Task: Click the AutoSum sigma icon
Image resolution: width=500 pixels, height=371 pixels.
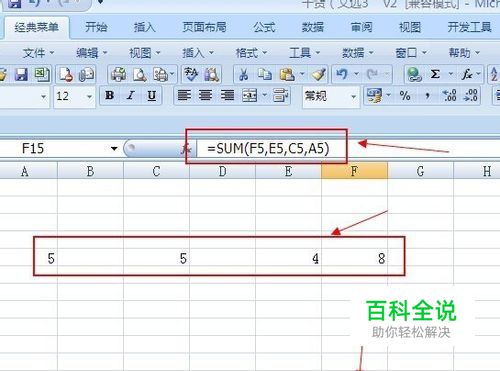Action: (435, 74)
